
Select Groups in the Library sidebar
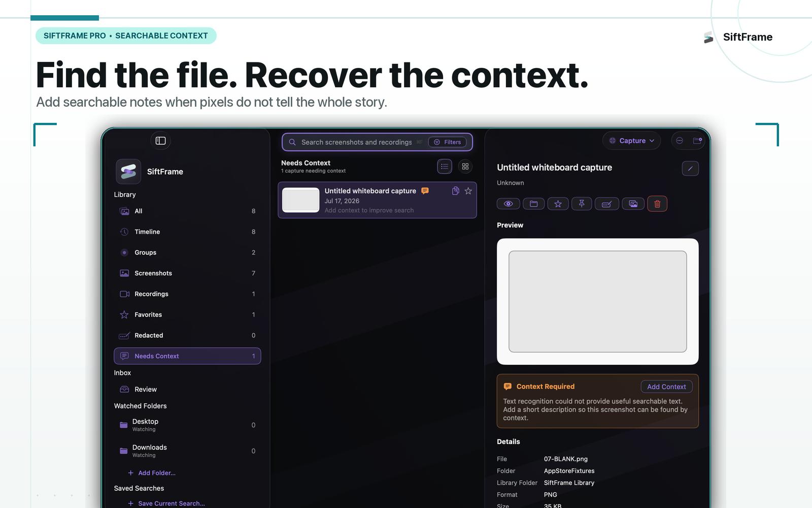point(187,252)
